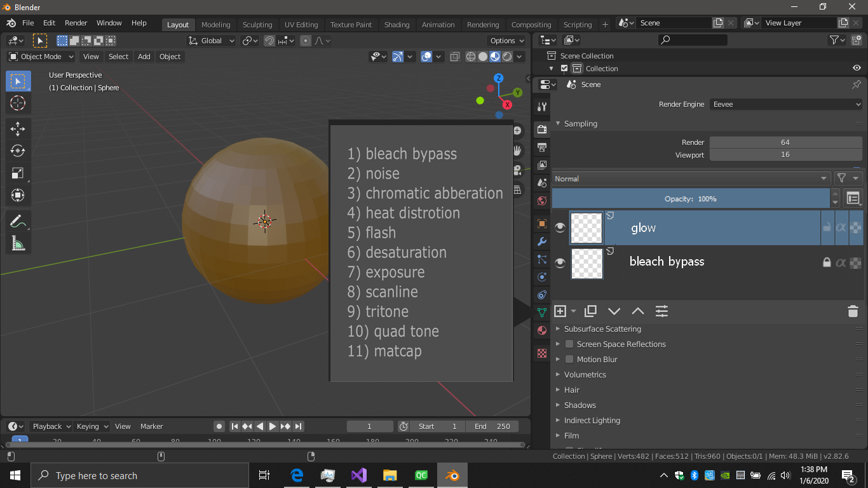
Task: Open the Render menu
Action: [x=76, y=23]
